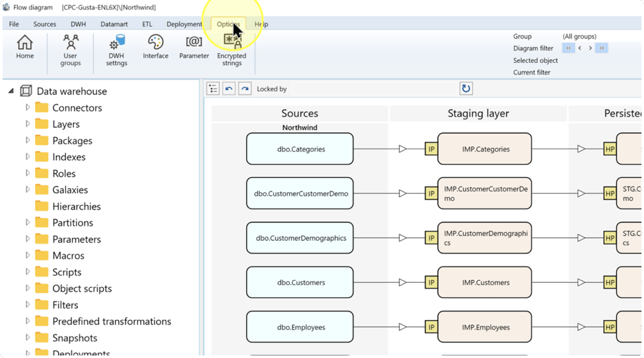Select the IMP.Categories staging node
644x358 pixels.
tap(484, 149)
